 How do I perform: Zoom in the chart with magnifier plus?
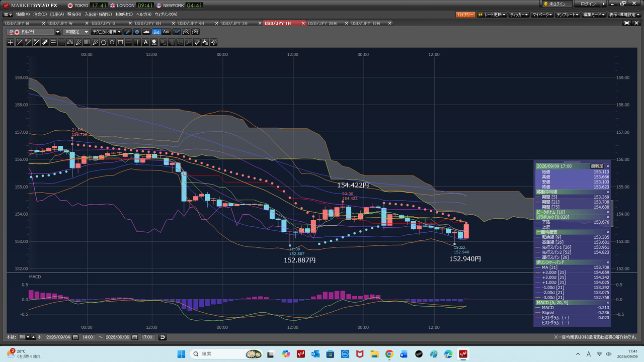point(195,32)
